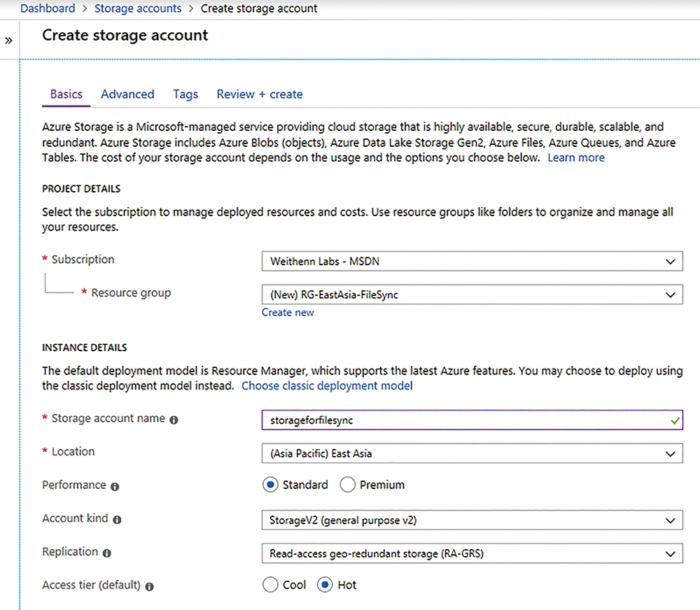The image size is (700, 610).
Task: Open the Replication dropdown
Action: coord(472,553)
